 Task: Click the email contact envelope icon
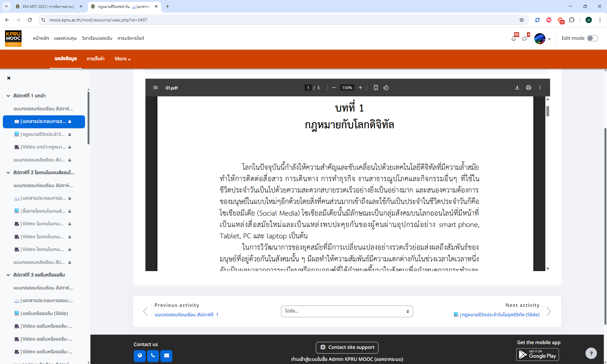(167, 356)
